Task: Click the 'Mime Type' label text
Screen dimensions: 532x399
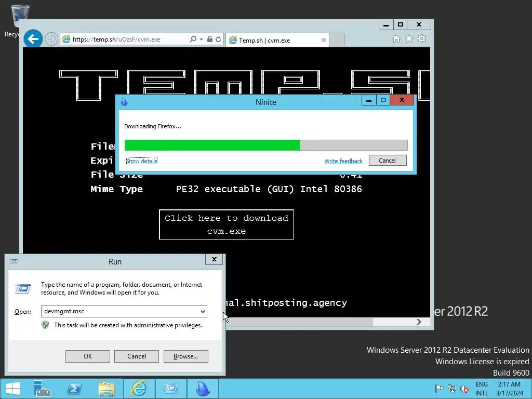Action: pyautogui.click(x=117, y=189)
